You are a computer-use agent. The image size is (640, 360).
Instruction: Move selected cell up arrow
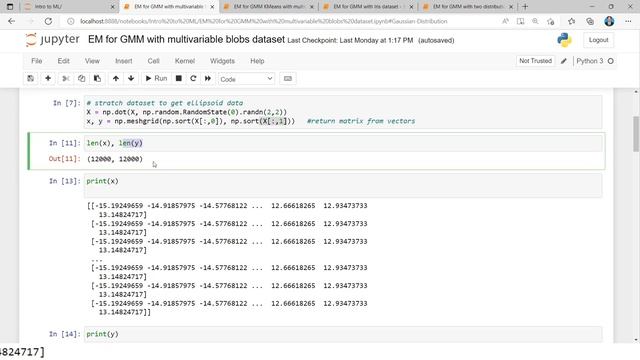[116, 78]
